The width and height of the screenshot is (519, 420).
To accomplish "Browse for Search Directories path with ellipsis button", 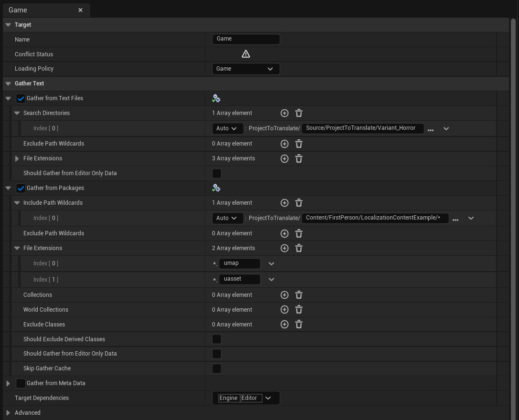I will coord(431,129).
